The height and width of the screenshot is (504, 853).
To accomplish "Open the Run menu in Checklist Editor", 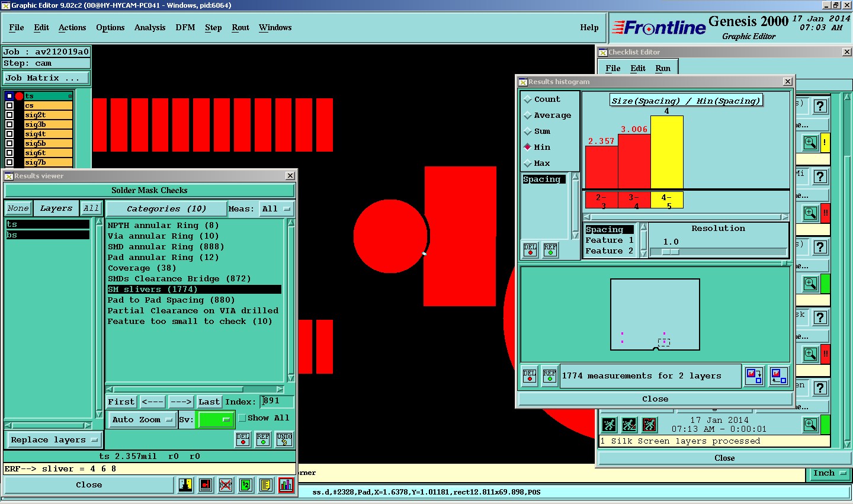I will point(663,68).
